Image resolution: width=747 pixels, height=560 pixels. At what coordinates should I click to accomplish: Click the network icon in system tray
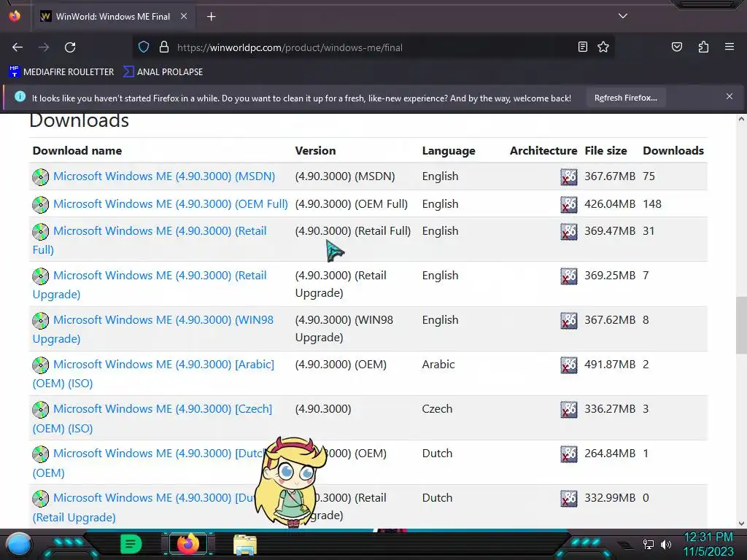point(648,544)
